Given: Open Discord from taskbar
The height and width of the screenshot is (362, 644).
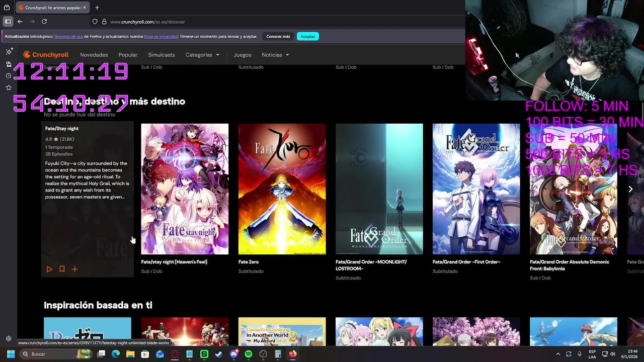Looking at the screenshot, I should pos(233,354).
